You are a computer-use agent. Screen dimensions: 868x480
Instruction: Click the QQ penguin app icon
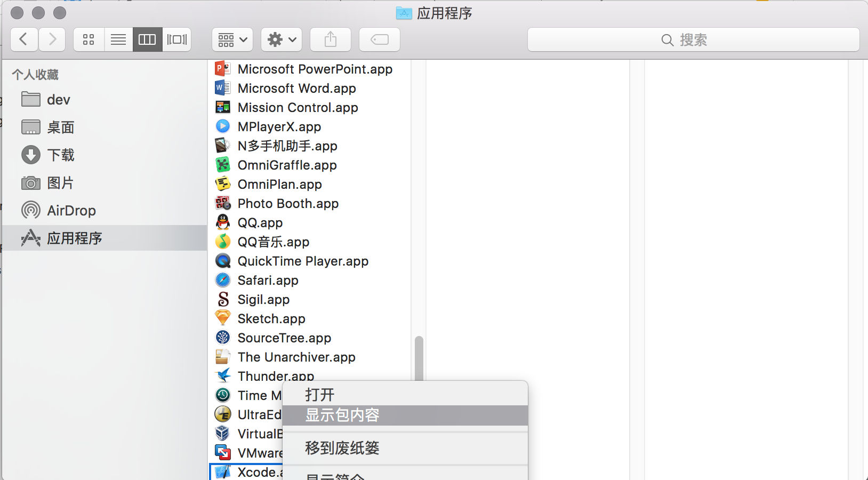coord(222,222)
